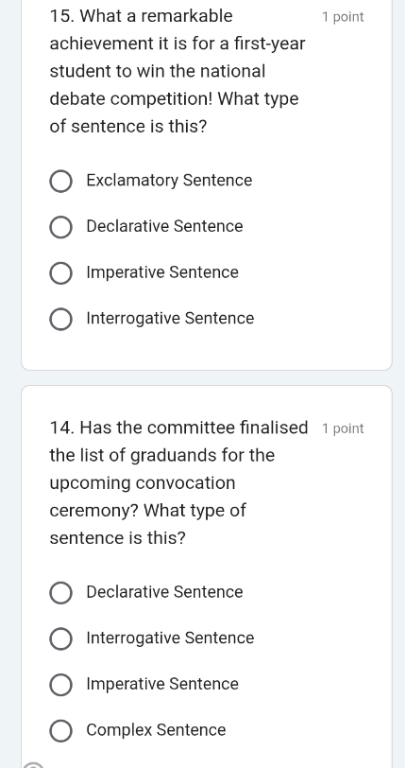
Task: Click 'Declarative Sentence' label text in question 15
Action: (165, 226)
